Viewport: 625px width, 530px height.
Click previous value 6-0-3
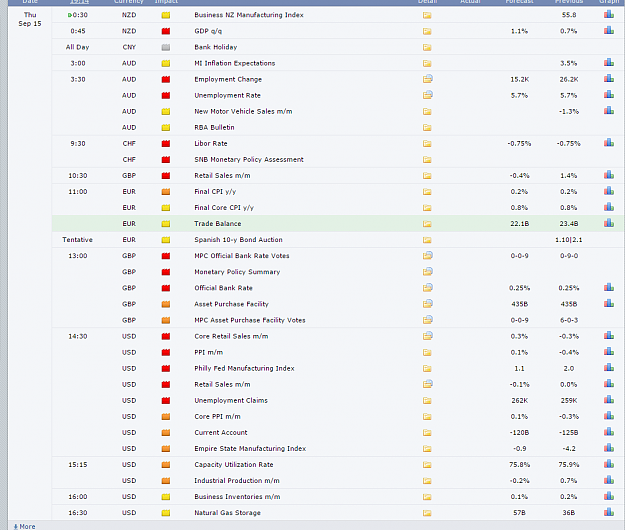point(569,320)
